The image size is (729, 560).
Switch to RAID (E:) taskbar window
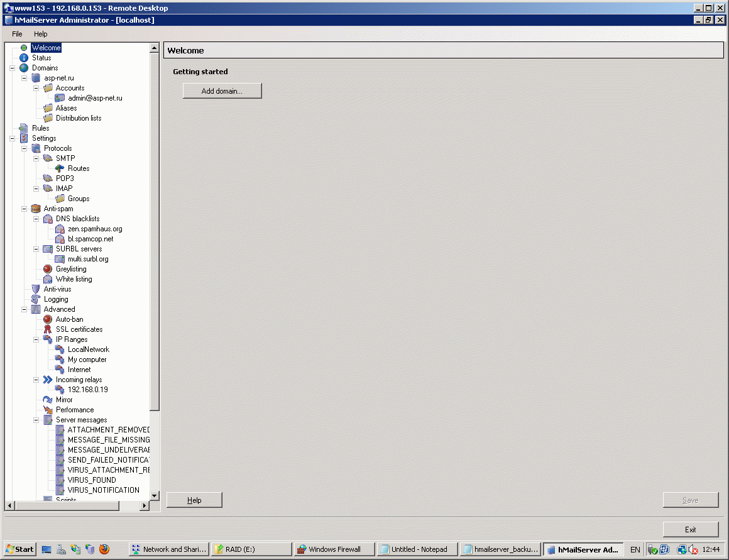point(251,549)
